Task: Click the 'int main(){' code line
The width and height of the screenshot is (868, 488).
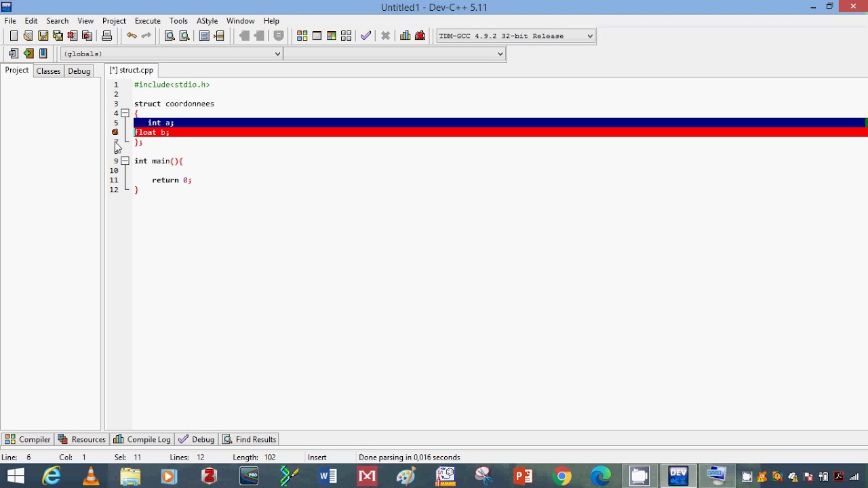Action: 159,161
